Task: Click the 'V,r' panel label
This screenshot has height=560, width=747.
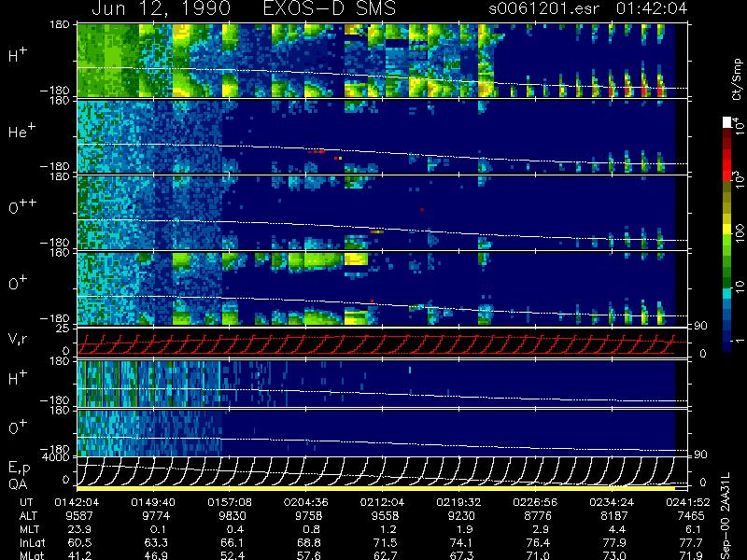Action: [18, 339]
